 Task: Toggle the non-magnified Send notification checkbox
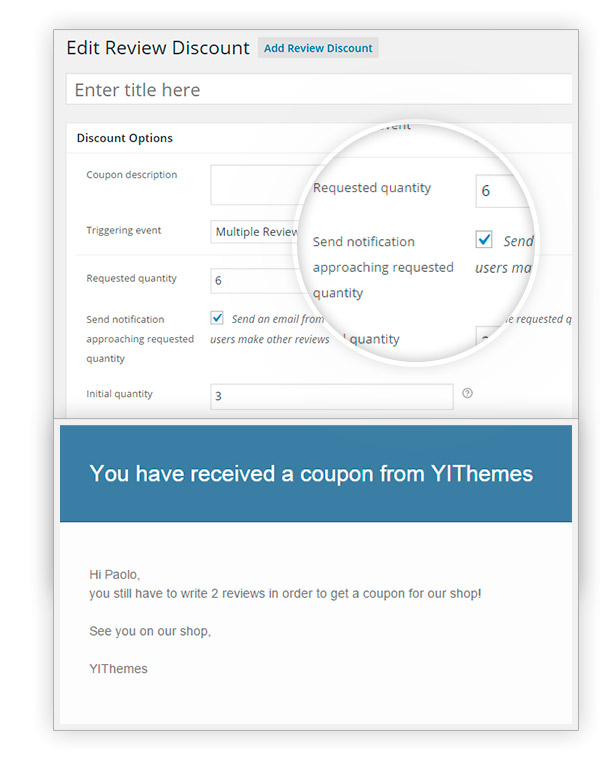point(217,318)
